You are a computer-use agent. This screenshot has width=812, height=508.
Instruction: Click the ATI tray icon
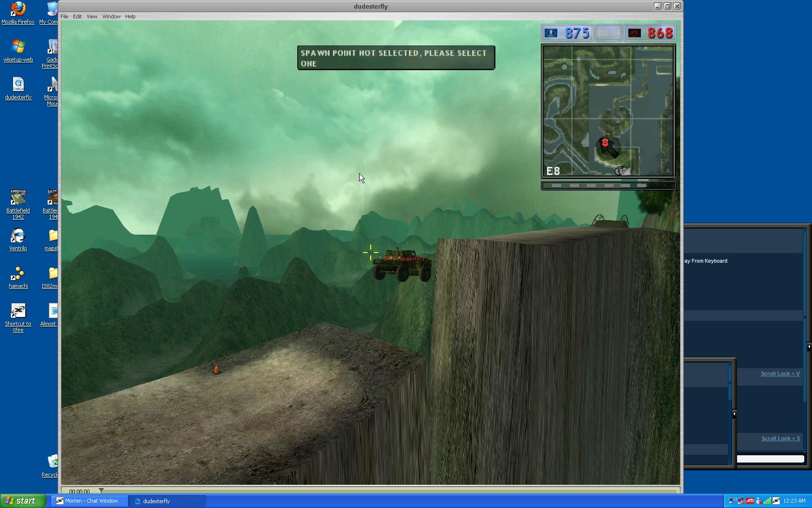click(750, 501)
